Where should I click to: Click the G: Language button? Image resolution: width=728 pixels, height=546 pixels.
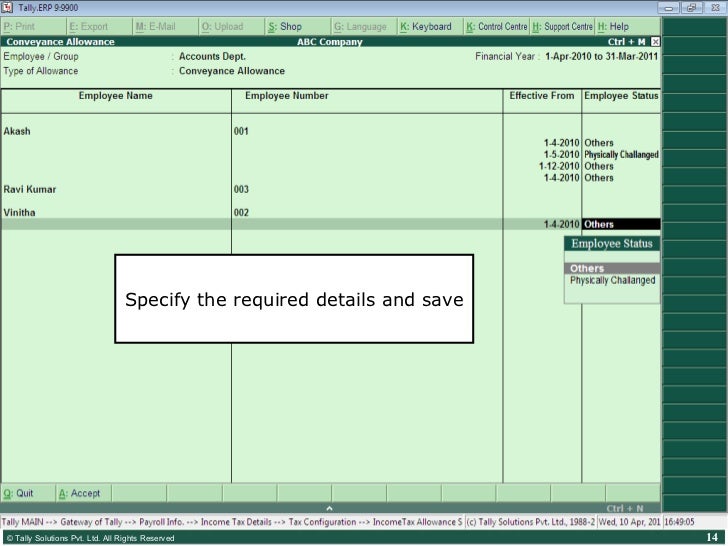(364, 27)
